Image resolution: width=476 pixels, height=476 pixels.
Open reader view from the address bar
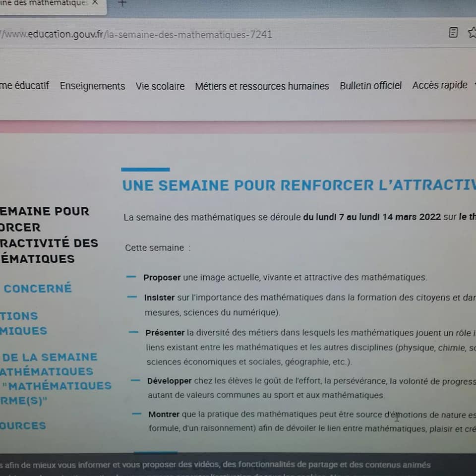453,33
